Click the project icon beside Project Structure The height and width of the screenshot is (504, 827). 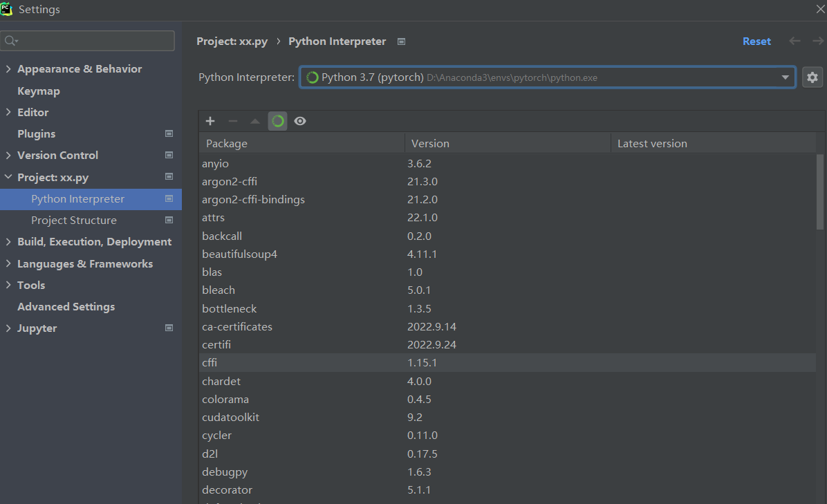pyautogui.click(x=169, y=220)
